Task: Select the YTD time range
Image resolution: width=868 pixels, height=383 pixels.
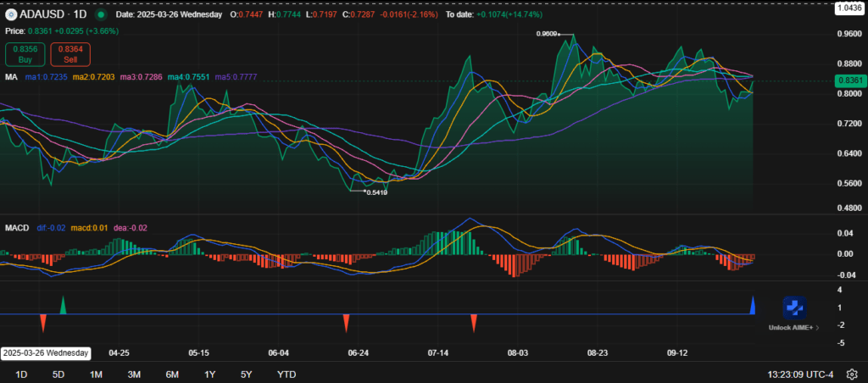Action: pyautogui.click(x=287, y=375)
